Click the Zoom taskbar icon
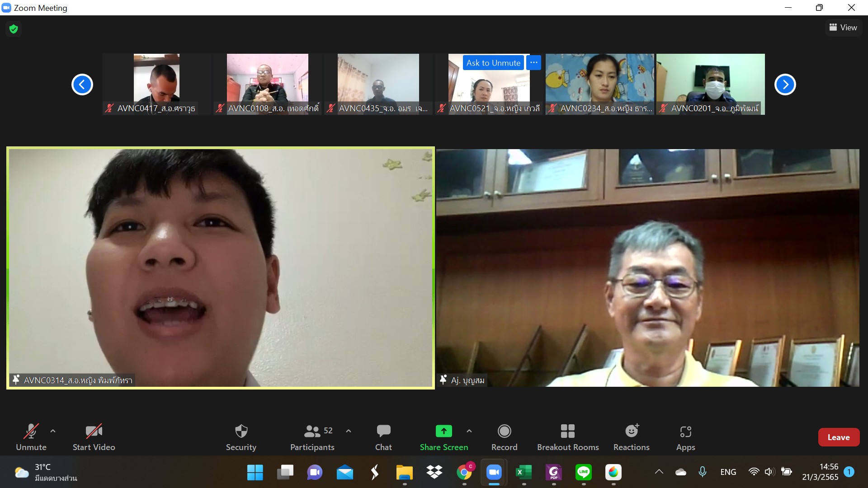 pos(494,472)
